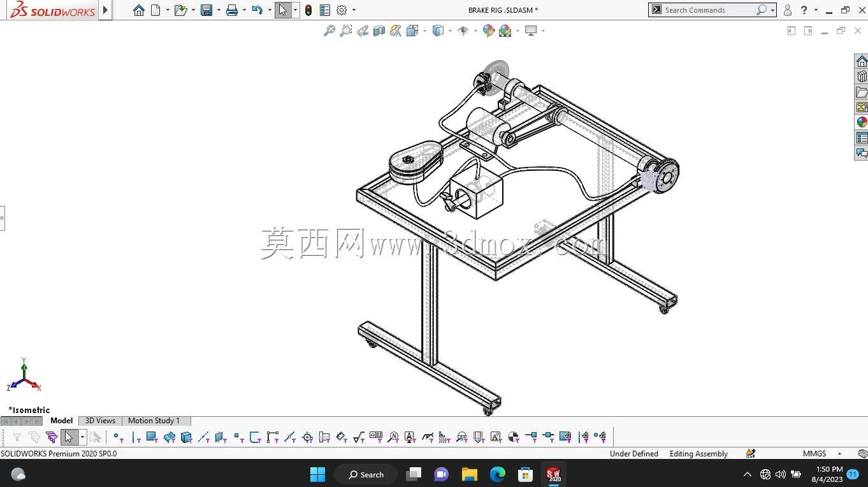Open Help via the question mark
Screen dimensions: 868x487
coord(804,10)
